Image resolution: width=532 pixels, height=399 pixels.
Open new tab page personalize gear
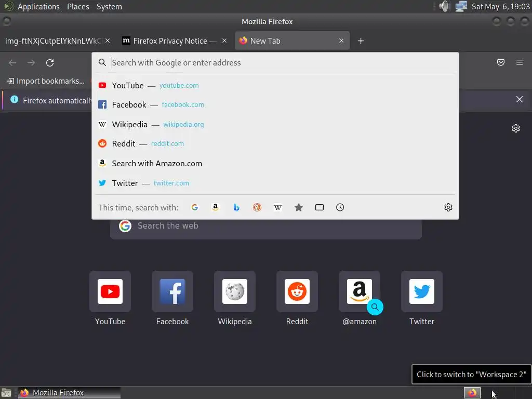pyautogui.click(x=516, y=128)
